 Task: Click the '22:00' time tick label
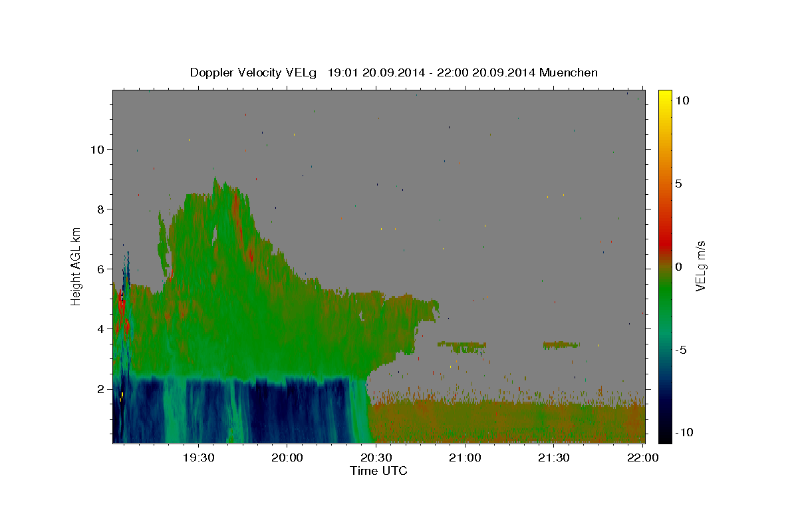click(642, 458)
